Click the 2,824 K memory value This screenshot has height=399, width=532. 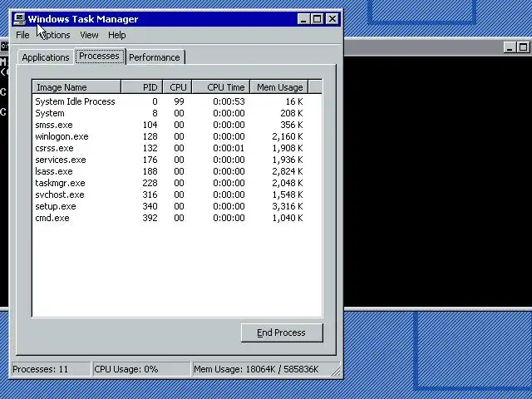coord(288,171)
